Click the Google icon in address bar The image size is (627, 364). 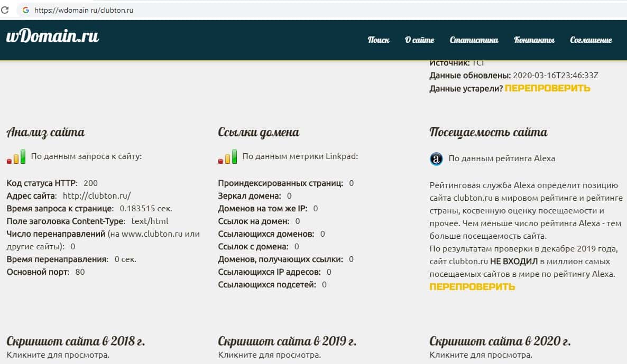(25, 10)
